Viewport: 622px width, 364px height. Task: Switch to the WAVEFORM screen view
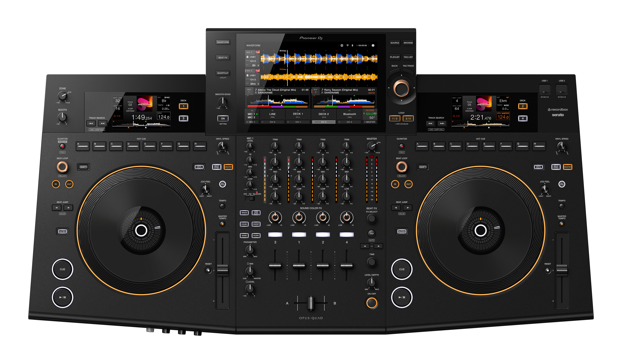(x=223, y=42)
